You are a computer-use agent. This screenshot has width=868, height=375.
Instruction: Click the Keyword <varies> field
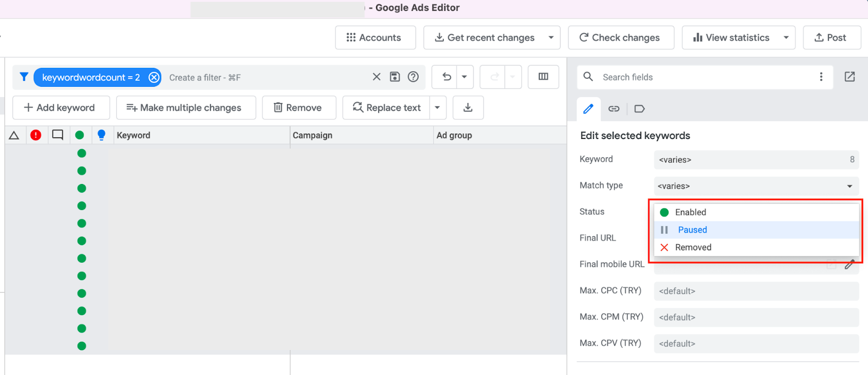point(756,160)
